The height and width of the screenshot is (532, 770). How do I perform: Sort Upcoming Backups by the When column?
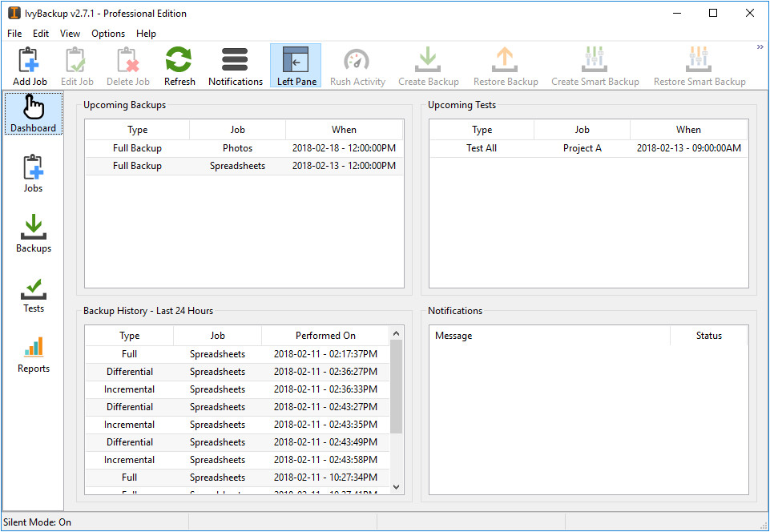pos(345,130)
